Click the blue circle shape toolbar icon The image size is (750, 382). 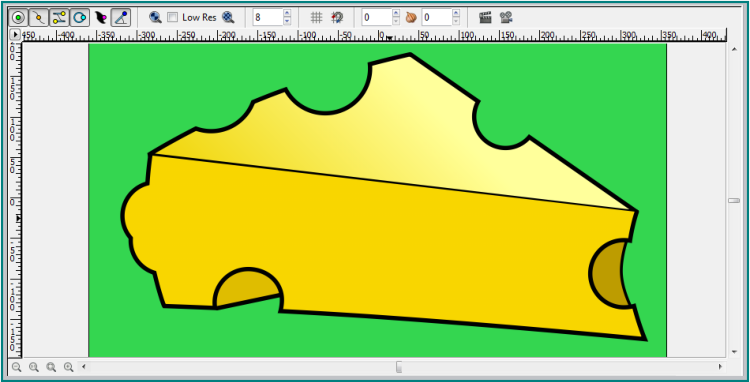click(x=79, y=18)
